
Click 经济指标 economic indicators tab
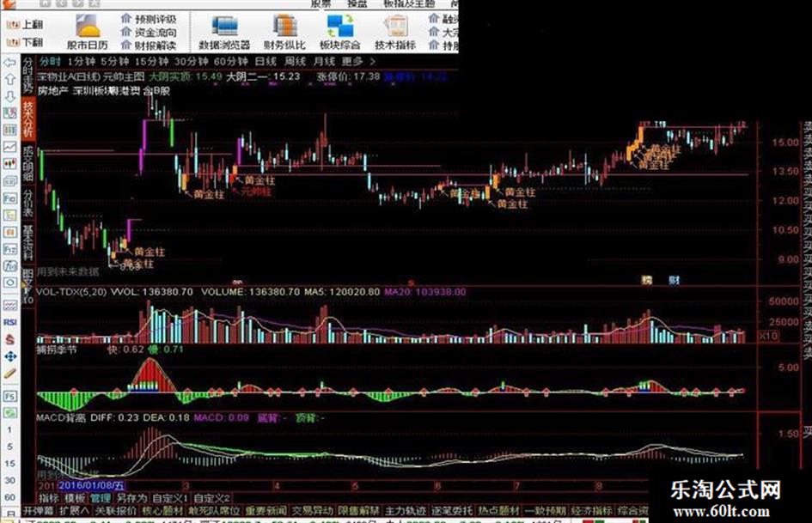(x=592, y=511)
